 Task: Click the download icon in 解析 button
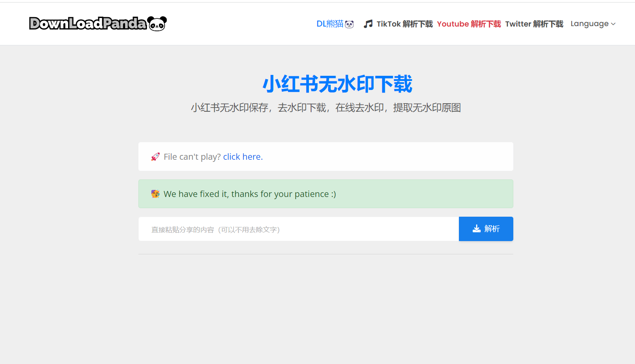(476, 229)
